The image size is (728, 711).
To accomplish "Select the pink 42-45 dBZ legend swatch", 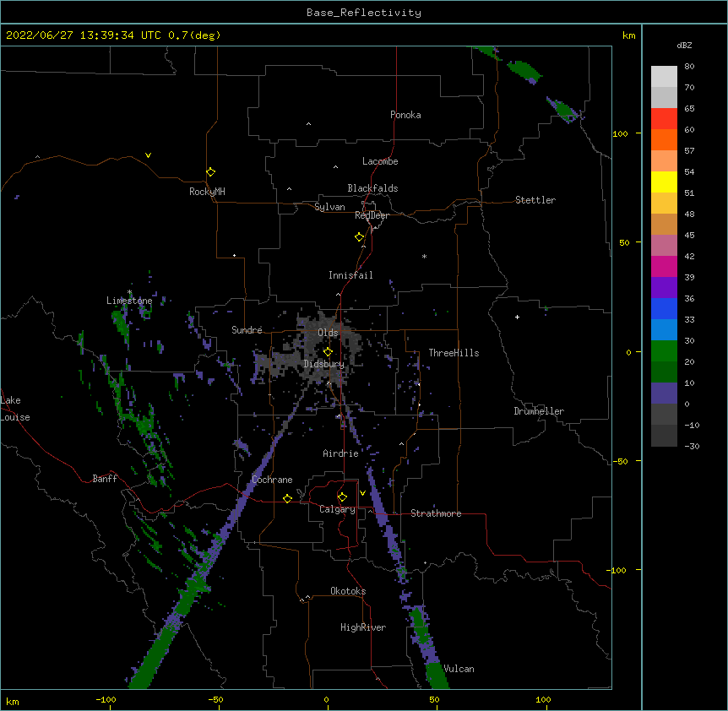I will coord(664,246).
